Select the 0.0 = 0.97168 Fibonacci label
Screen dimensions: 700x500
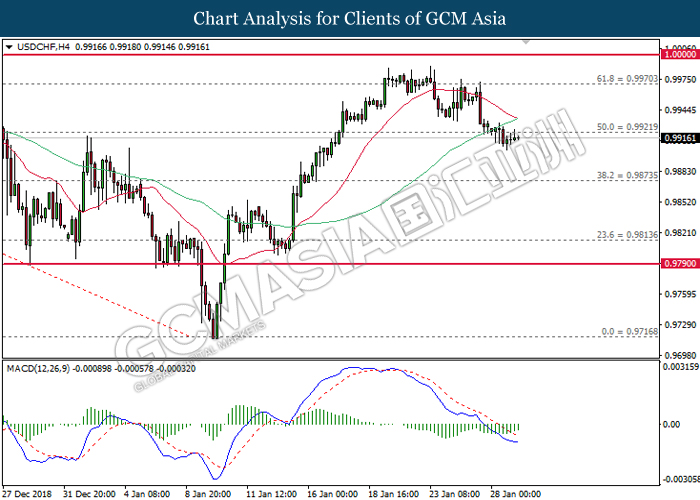629,331
